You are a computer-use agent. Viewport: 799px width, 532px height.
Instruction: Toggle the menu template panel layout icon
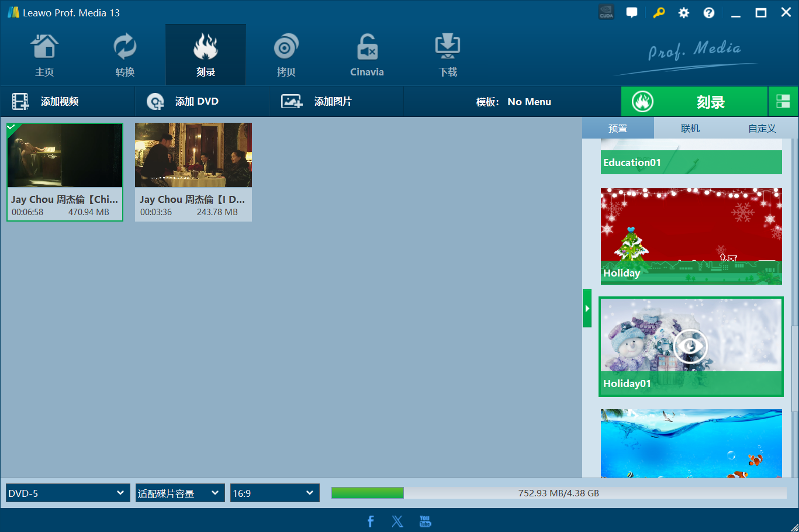(x=783, y=102)
